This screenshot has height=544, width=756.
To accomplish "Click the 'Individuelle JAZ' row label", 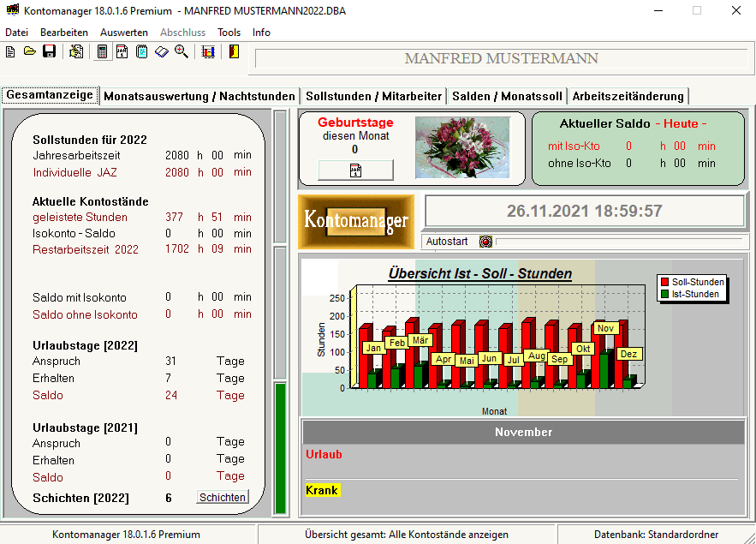I will click(74, 172).
